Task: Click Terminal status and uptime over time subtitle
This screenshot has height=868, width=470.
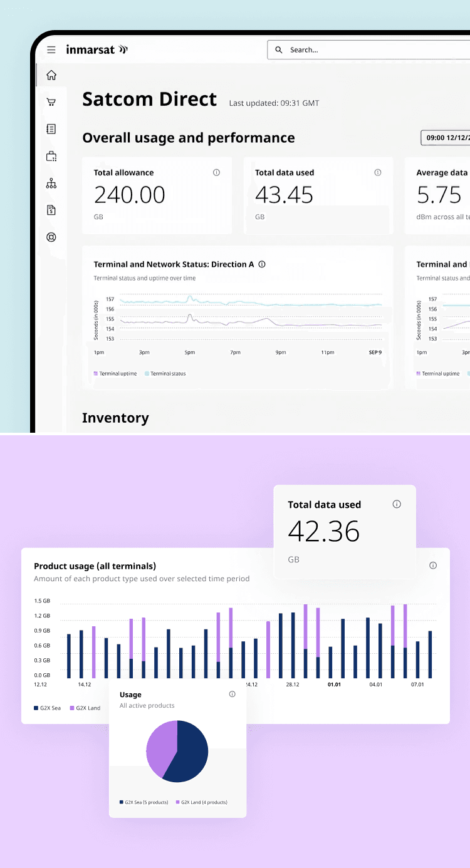Action: (x=145, y=278)
